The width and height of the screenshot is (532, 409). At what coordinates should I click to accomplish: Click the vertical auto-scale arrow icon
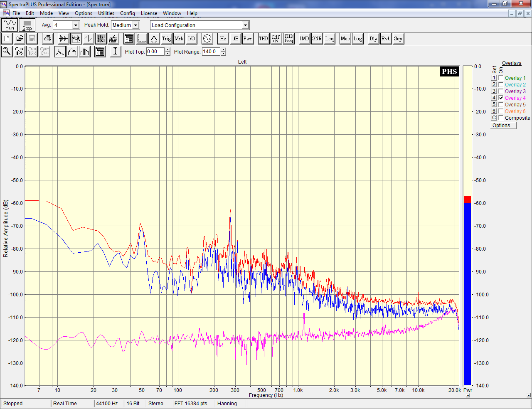[x=116, y=52]
